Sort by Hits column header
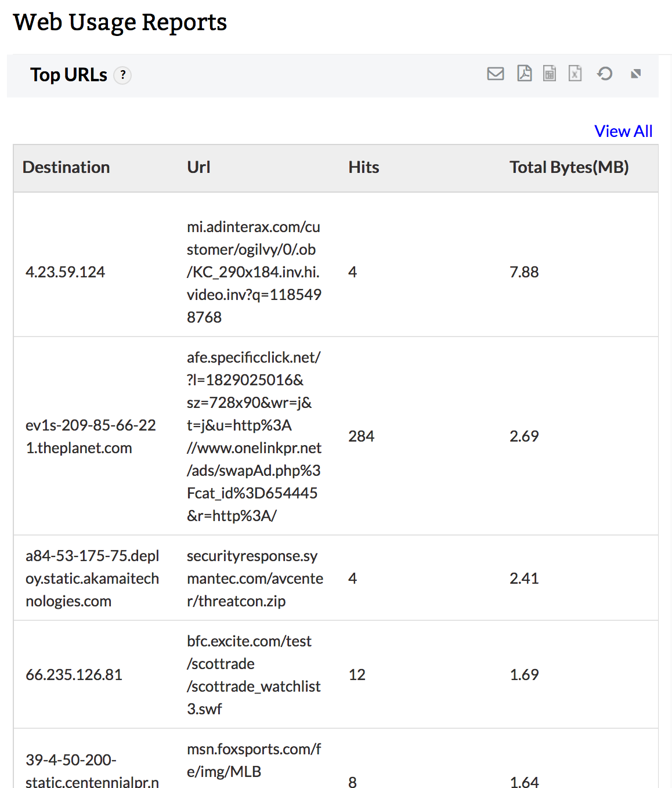The height and width of the screenshot is (788, 672). coord(363,167)
